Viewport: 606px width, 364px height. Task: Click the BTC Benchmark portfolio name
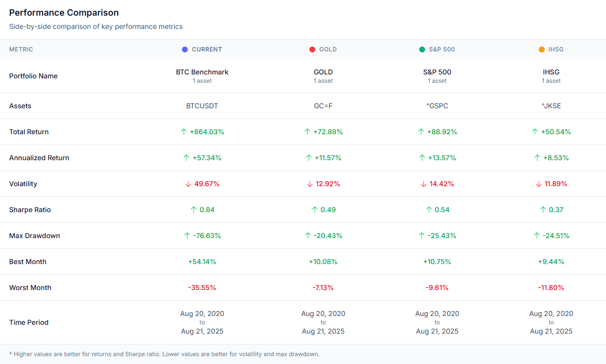coord(202,72)
